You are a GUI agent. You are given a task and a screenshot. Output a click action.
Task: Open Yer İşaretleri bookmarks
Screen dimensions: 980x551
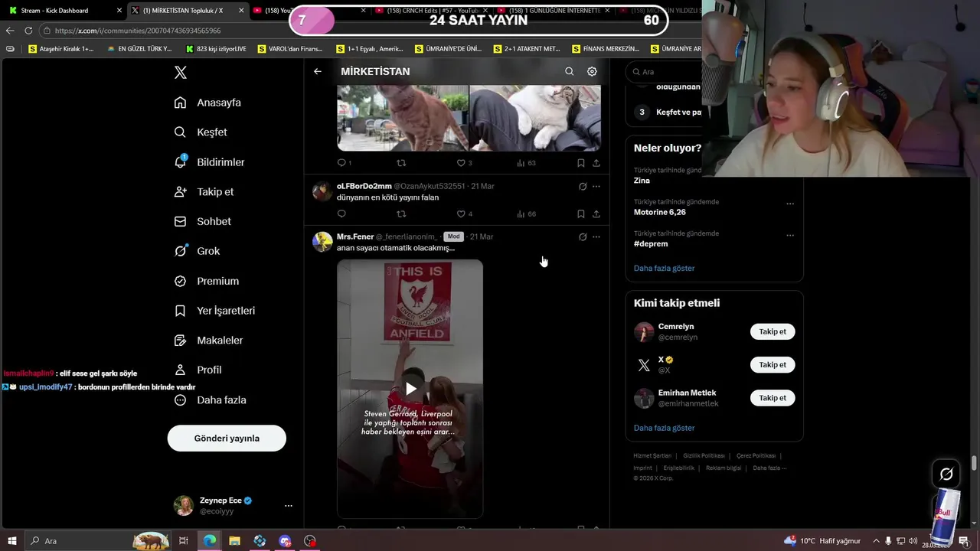tap(214, 311)
